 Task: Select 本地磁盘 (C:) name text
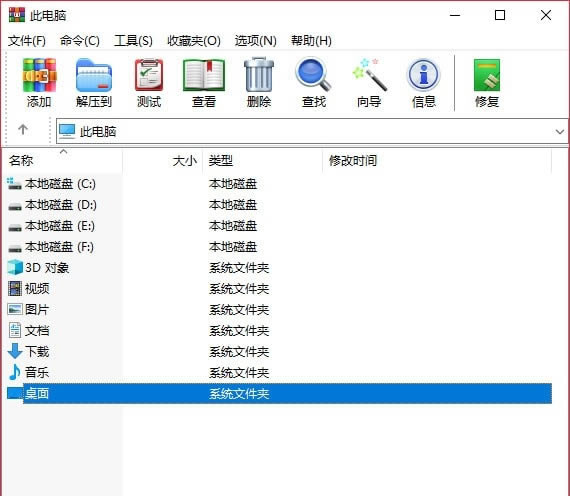[x=60, y=184]
